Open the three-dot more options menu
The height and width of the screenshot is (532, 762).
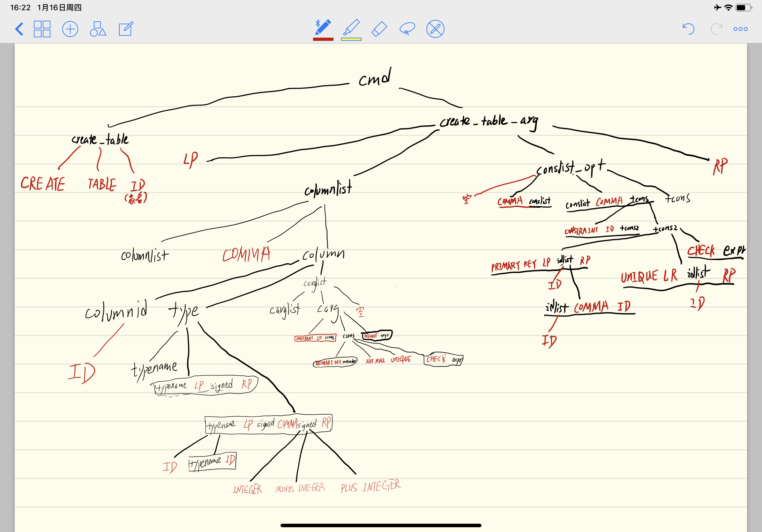tap(740, 29)
